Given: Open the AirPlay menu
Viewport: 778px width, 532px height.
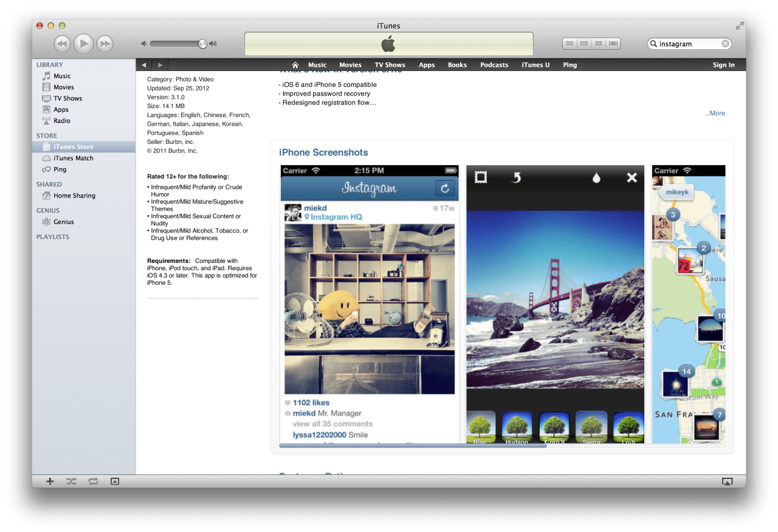Looking at the screenshot, I should (x=728, y=481).
